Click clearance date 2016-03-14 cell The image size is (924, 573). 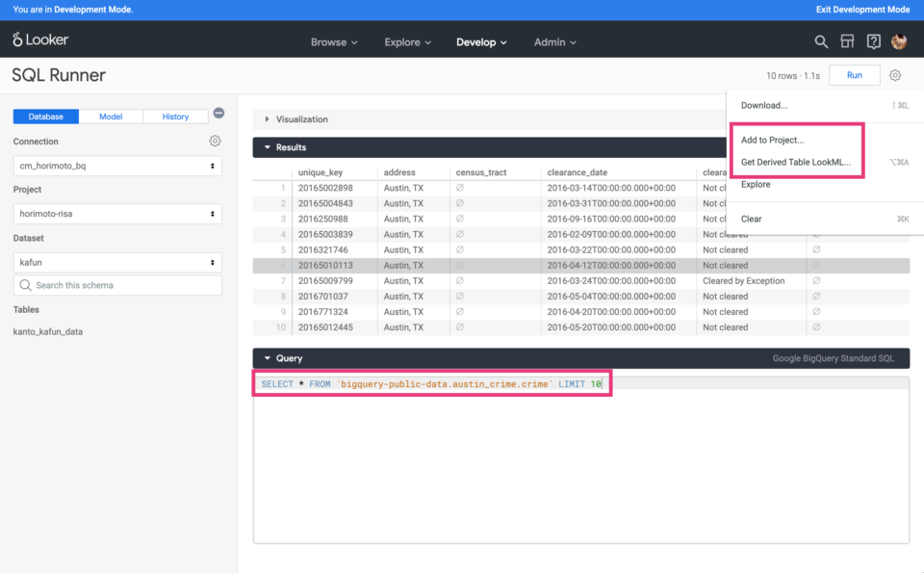click(611, 188)
